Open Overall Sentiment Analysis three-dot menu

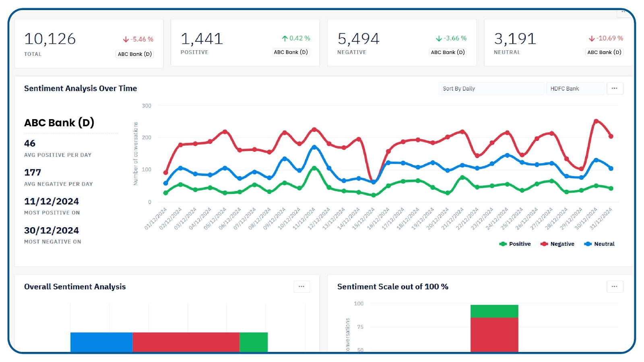[301, 286]
